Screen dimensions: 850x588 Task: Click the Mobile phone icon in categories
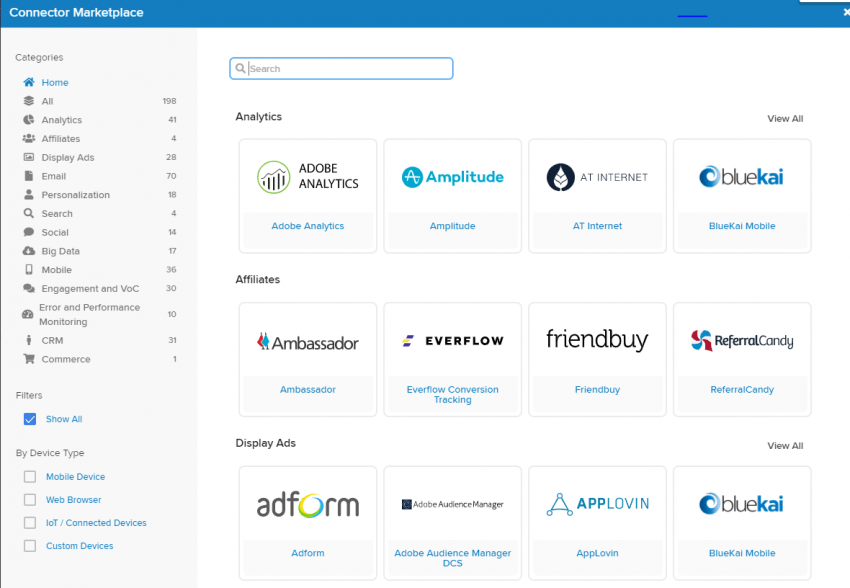click(x=29, y=270)
